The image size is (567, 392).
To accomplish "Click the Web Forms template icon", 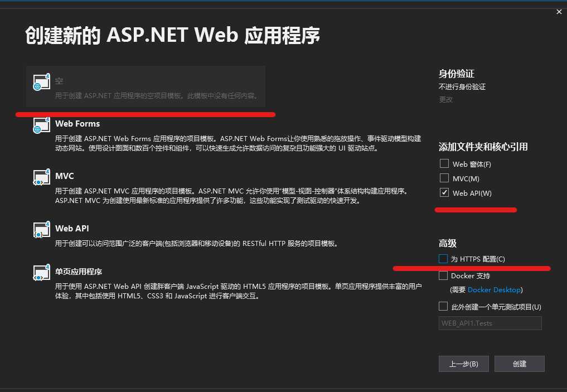I will pyautogui.click(x=42, y=125).
